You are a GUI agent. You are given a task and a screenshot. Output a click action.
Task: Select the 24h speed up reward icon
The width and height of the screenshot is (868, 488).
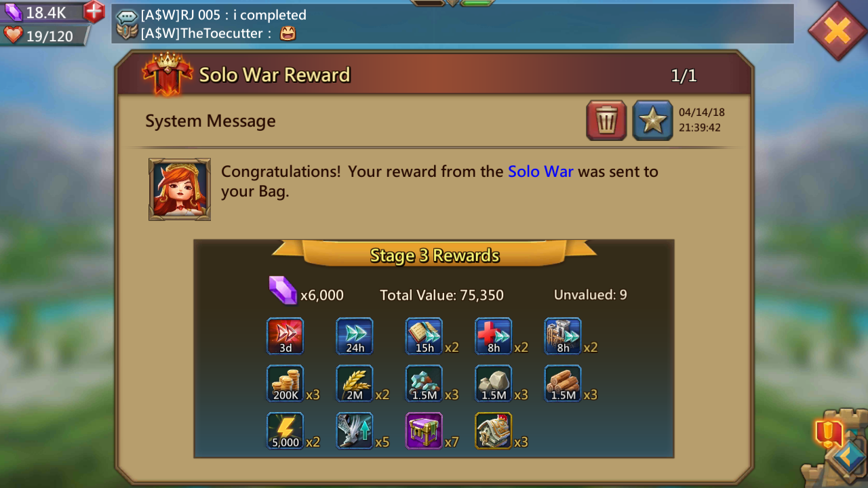(355, 336)
